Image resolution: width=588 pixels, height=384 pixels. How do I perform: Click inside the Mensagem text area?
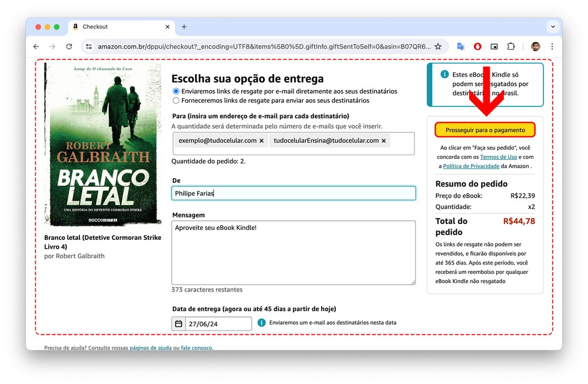293,253
